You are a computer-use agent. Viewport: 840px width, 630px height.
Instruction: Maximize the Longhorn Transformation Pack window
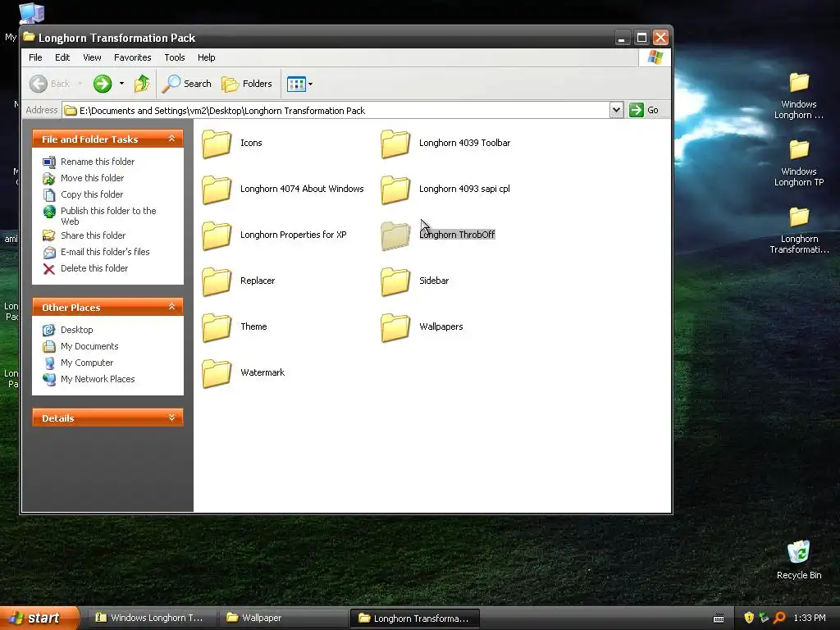[641, 38]
